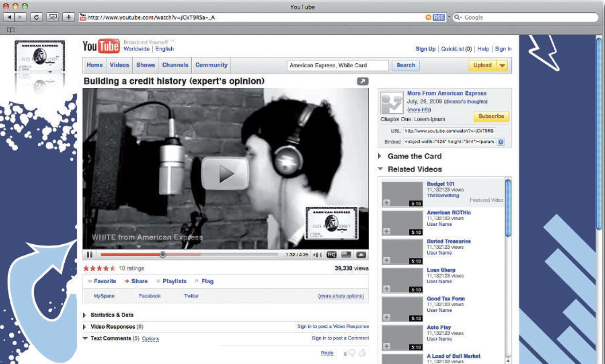Toggle HQ high quality playback
The width and height of the screenshot is (605, 364).
click(332, 255)
